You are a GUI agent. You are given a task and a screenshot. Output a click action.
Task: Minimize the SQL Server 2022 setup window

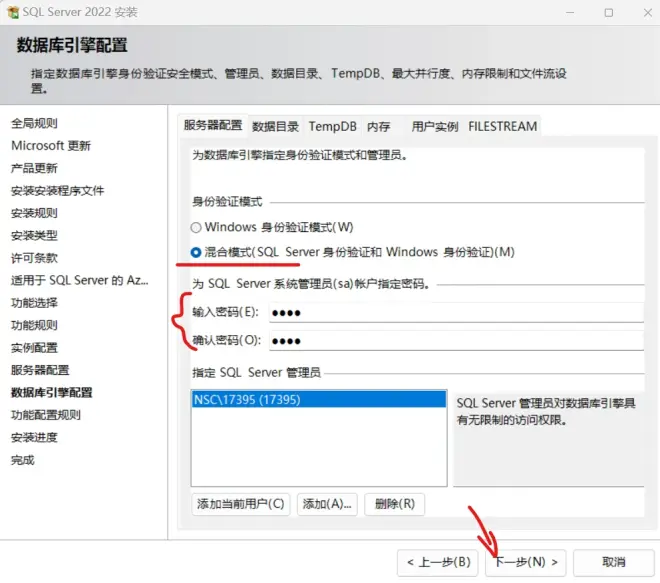point(570,13)
